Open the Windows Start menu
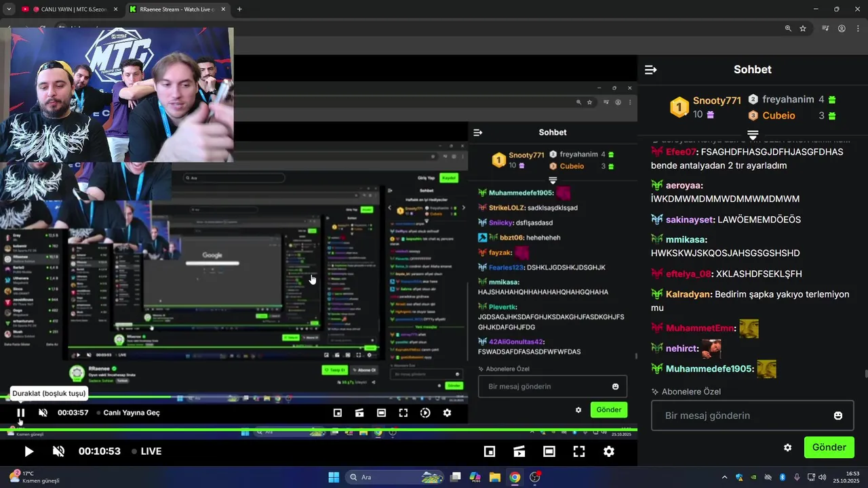Image resolution: width=868 pixels, height=488 pixels. click(x=334, y=477)
